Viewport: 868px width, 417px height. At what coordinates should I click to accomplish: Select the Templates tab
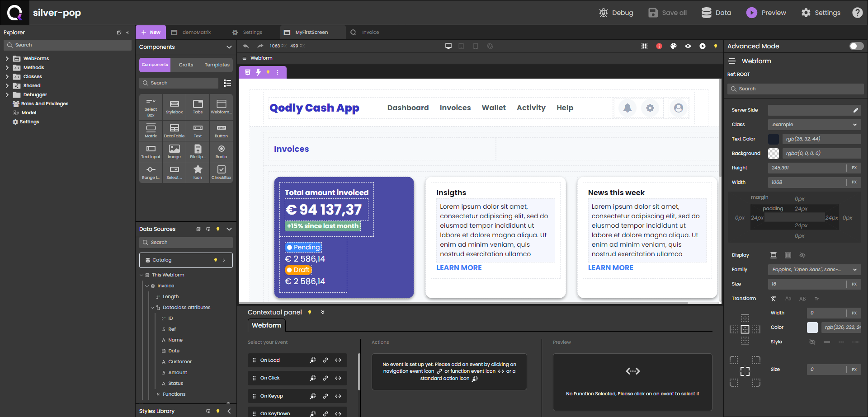(x=217, y=65)
